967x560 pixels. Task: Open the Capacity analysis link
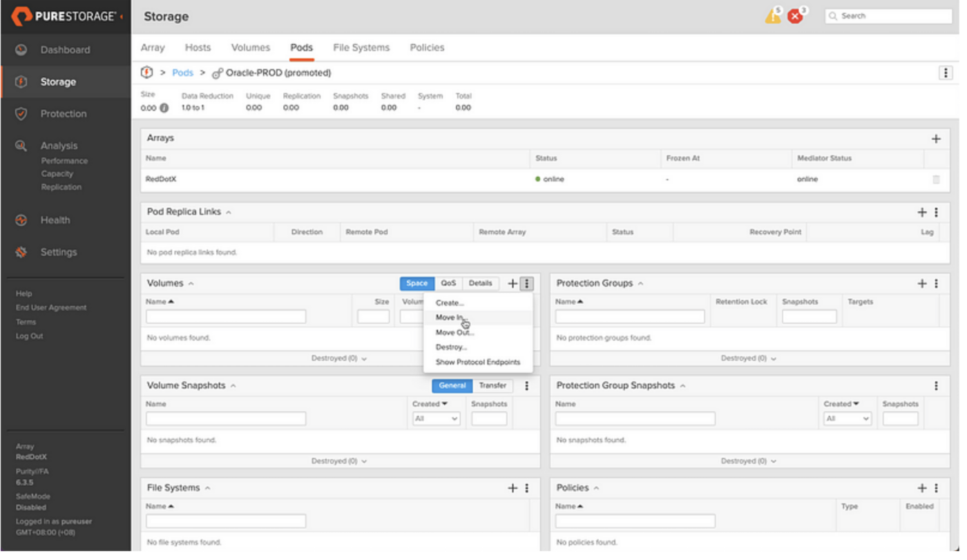click(57, 174)
